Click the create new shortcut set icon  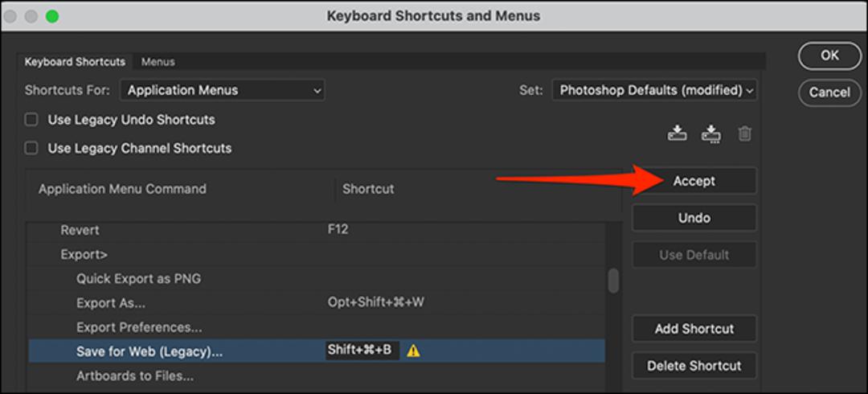coord(710,133)
